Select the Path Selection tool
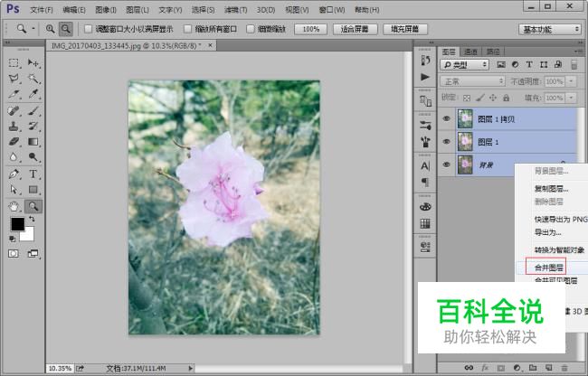Viewport: 588px width, 376px height. (x=14, y=190)
